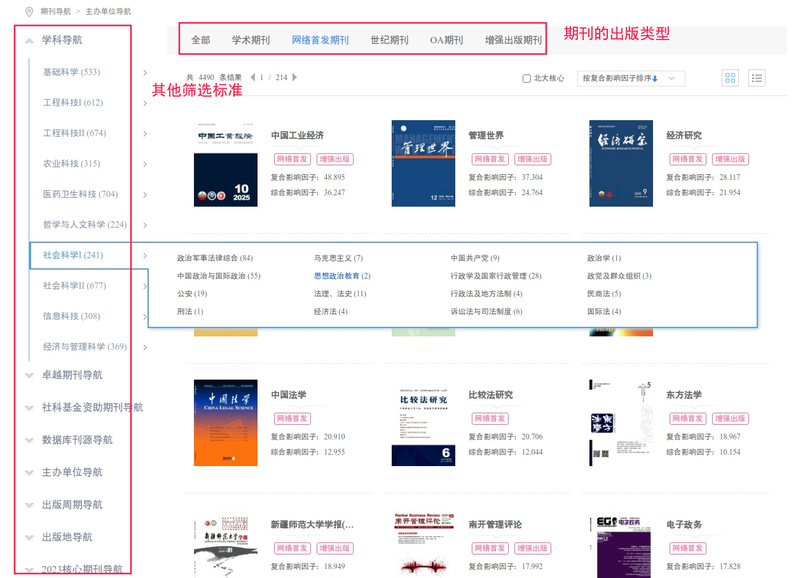Go to previous results page arrow

point(252,77)
